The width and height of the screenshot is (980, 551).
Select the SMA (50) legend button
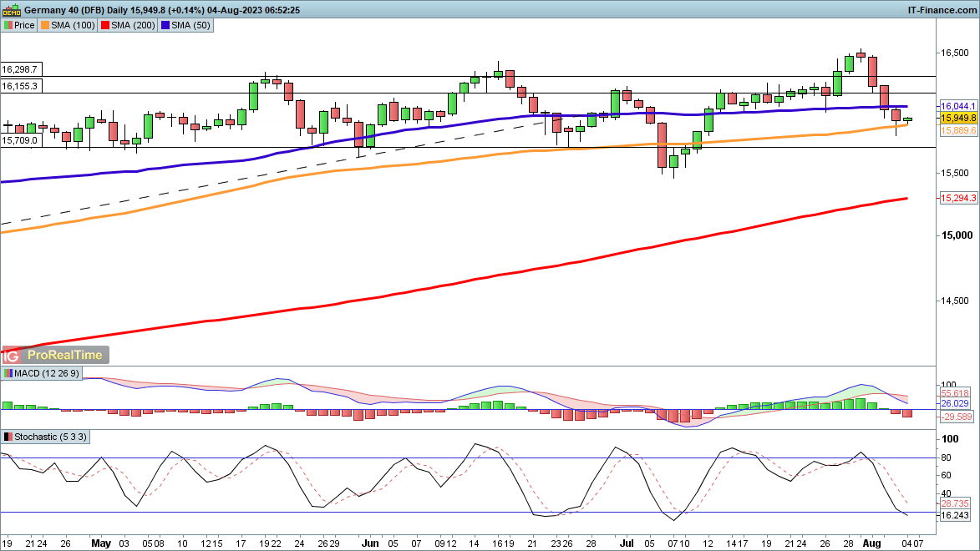tap(185, 26)
